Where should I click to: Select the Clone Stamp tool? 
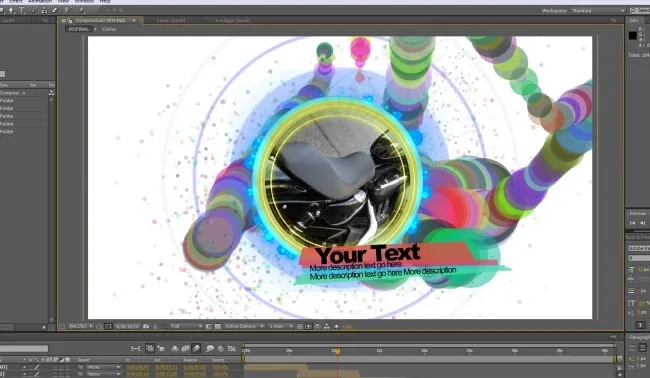(x=44, y=10)
